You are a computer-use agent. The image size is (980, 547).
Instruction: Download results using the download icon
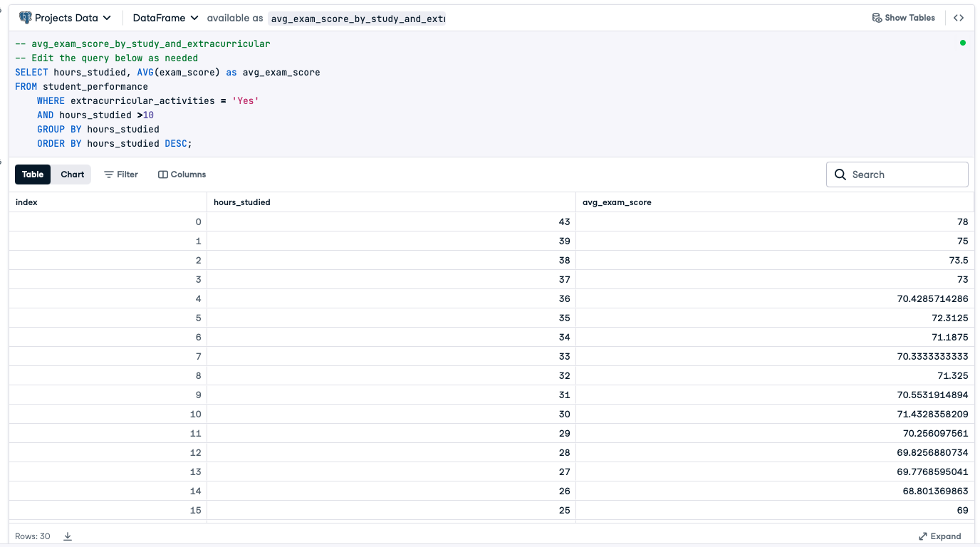click(68, 536)
